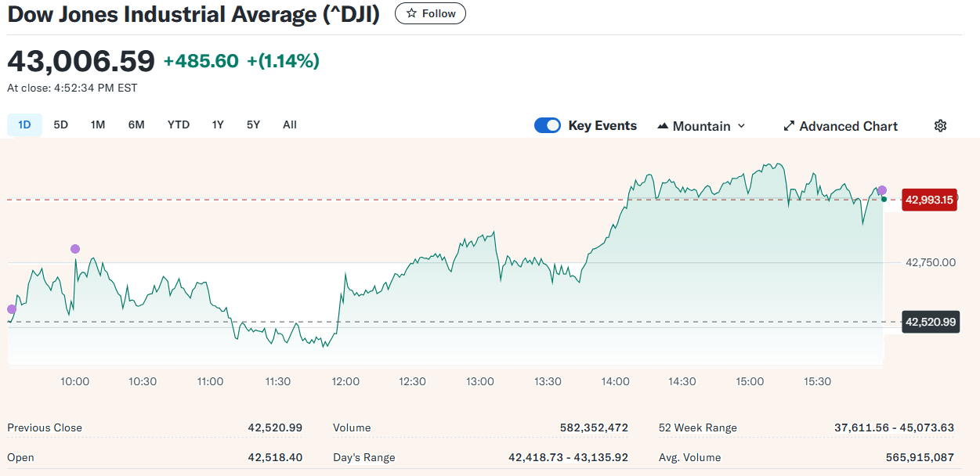The height and width of the screenshot is (476, 980).
Task: Click the +485.60 change value
Action: (201, 61)
